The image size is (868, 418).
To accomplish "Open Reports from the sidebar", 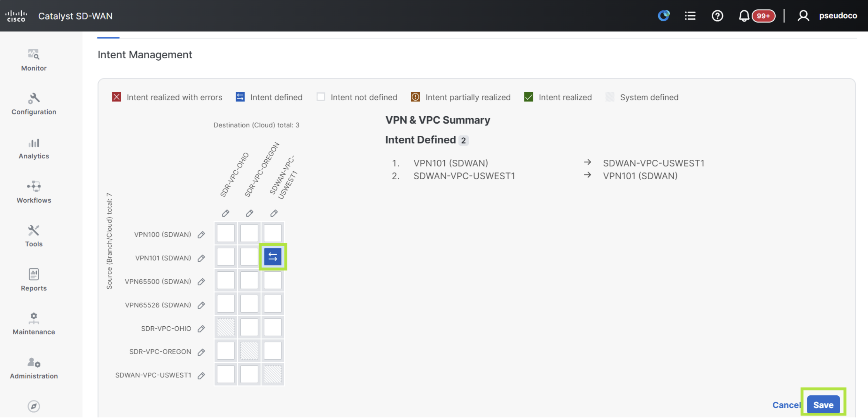I will point(34,280).
